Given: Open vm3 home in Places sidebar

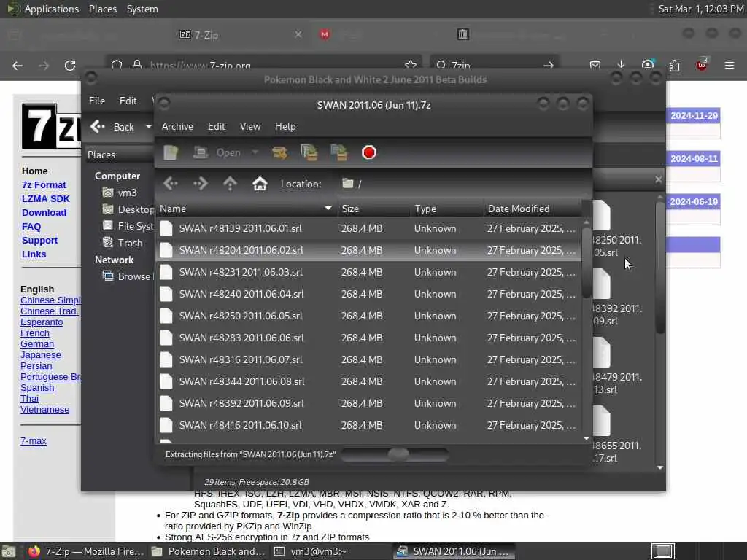Looking at the screenshot, I should pos(120,192).
